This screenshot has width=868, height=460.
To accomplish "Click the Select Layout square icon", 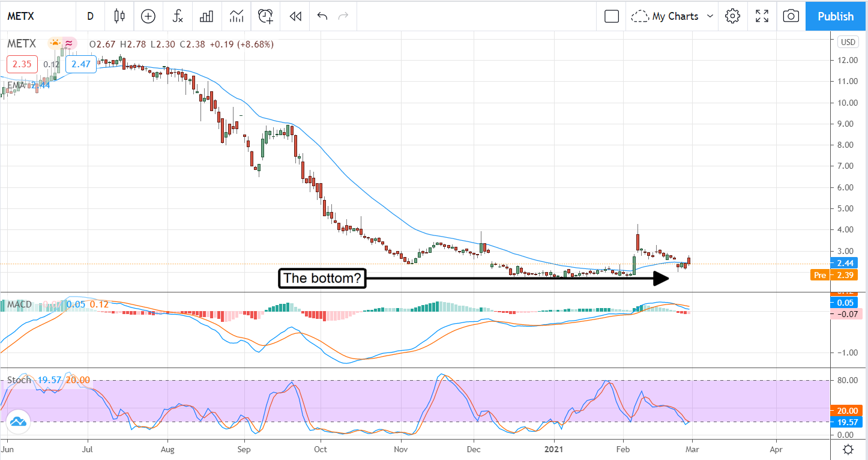I will pyautogui.click(x=611, y=16).
